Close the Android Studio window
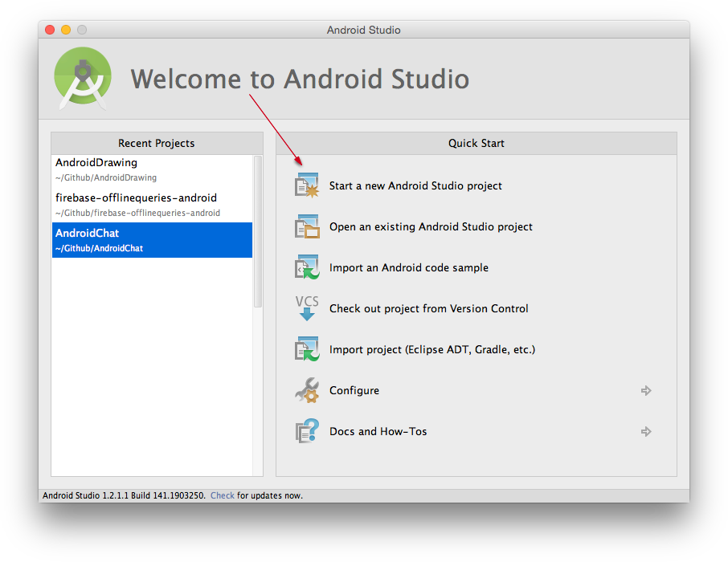The image size is (728, 562). tap(50, 30)
